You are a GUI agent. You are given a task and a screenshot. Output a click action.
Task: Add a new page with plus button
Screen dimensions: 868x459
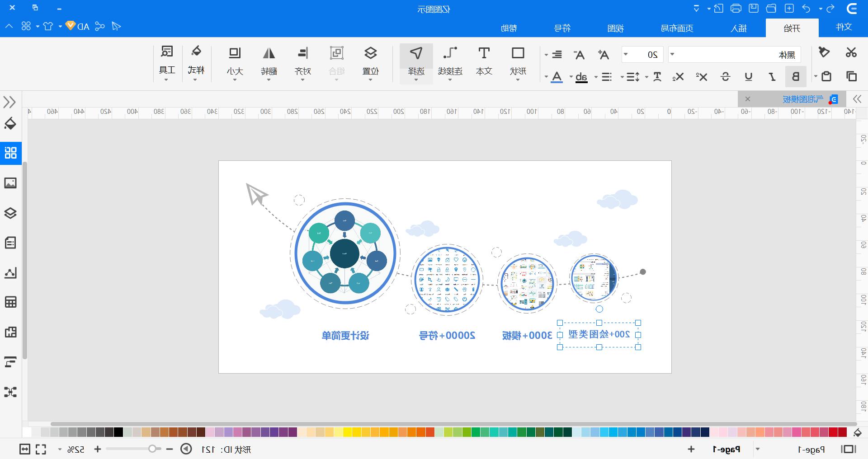coord(691,449)
